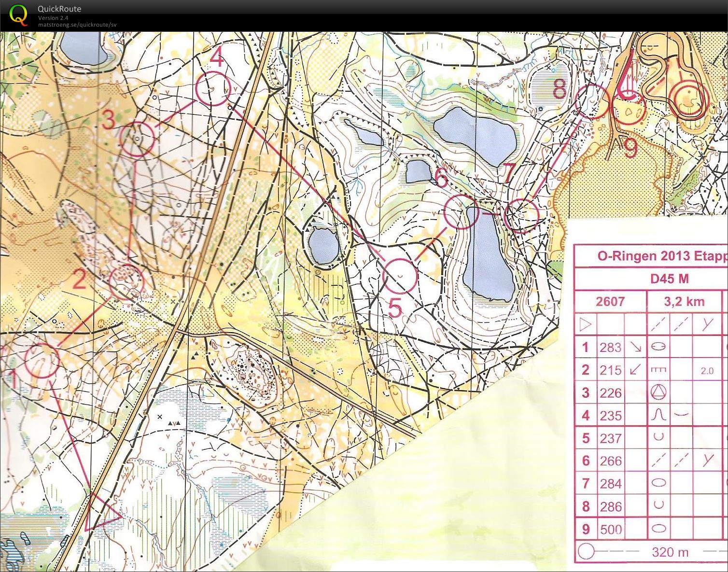The width and height of the screenshot is (728, 572).
Task: Open the matstroeng.se/quickroute/sv link
Action: (77, 25)
